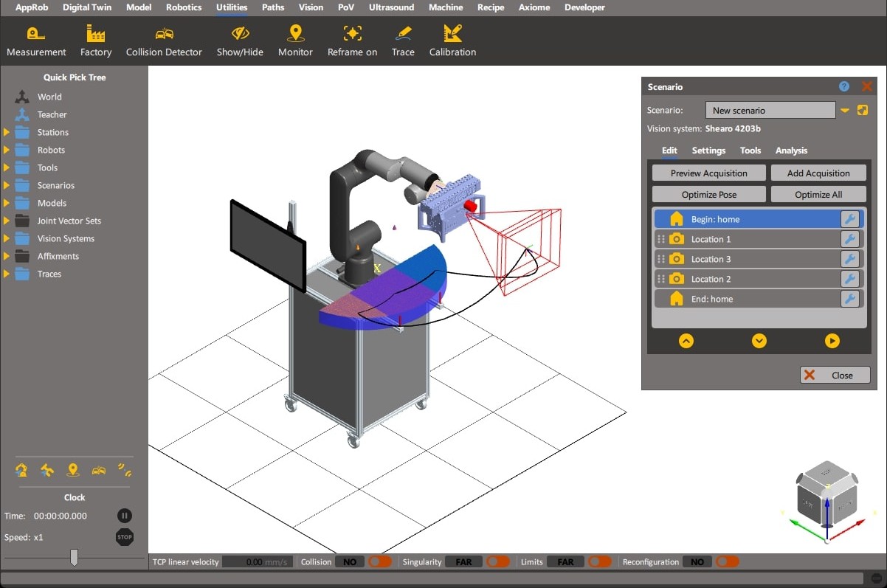Viewport: 887px width, 588px height.
Task: Open the Robotics menu
Action: tap(184, 7)
